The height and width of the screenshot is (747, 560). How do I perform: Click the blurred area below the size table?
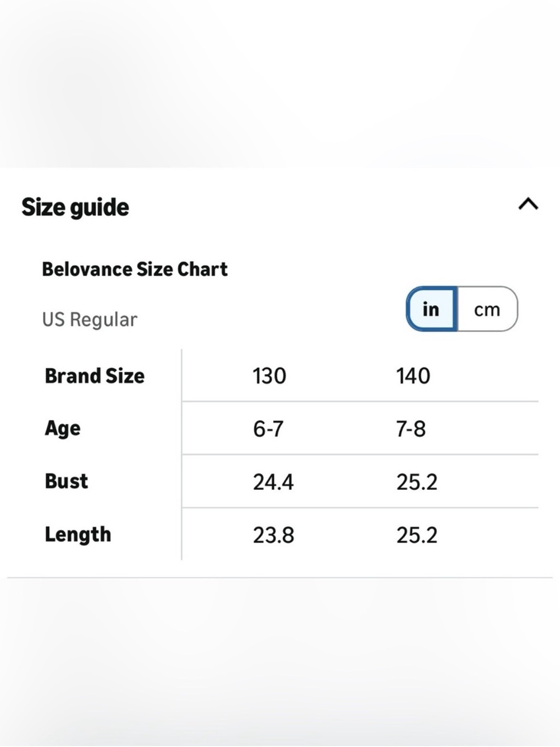pos(280,662)
